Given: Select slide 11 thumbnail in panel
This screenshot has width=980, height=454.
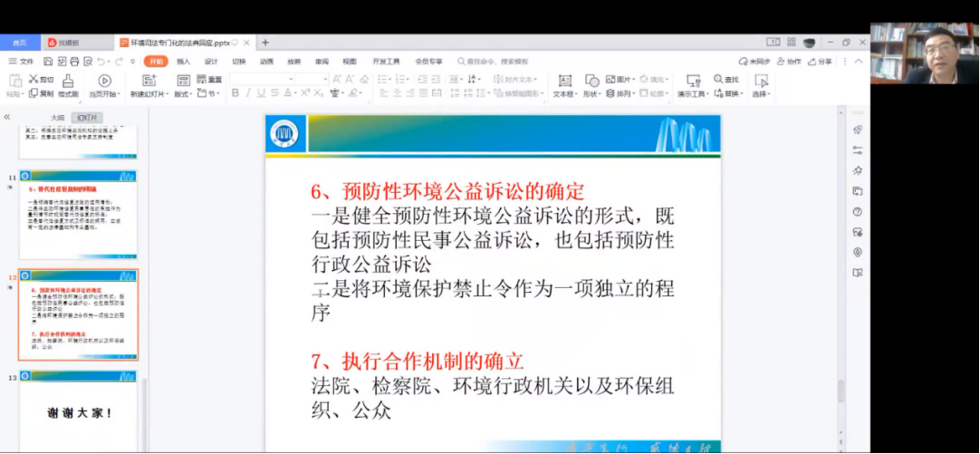Looking at the screenshot, I should [78, 215].
